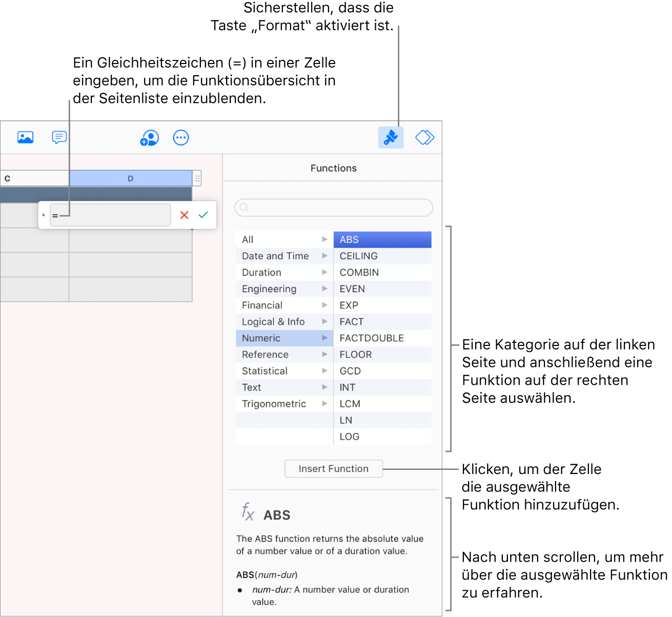Select the LOG function
The image size is (672, 617).
coord(382,436)
